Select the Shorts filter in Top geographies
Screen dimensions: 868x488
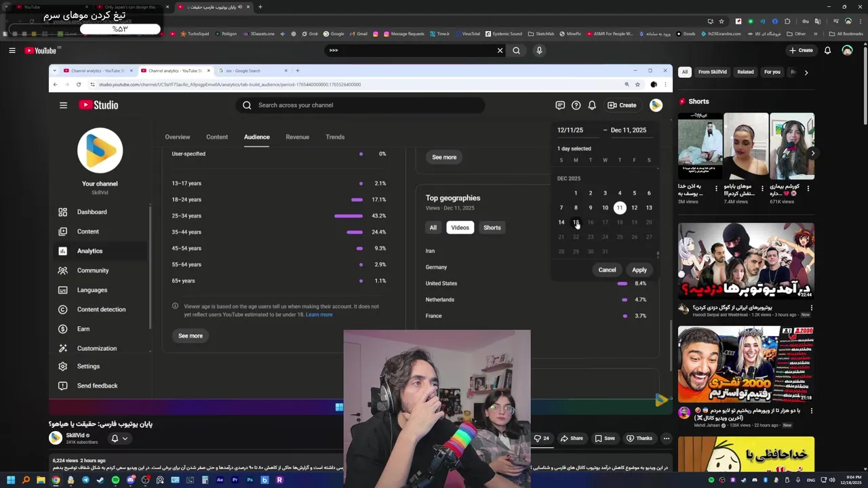tap(492, 228)
